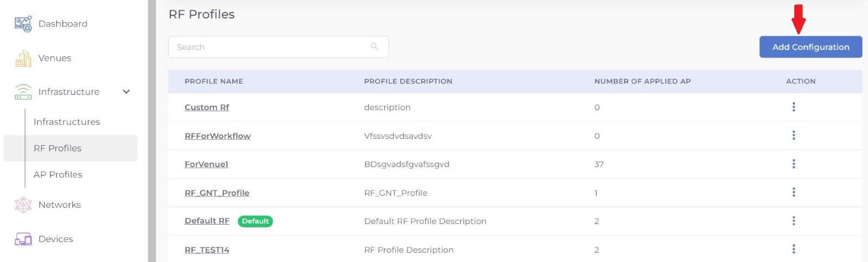
Task: Click the Venues building icon
Action: pyautogui.click(x=23, y=58)
